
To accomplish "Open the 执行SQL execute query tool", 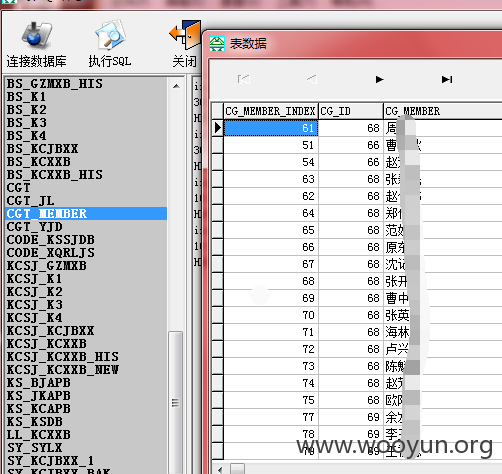I will pyautogui.click(x=110, y=35).
